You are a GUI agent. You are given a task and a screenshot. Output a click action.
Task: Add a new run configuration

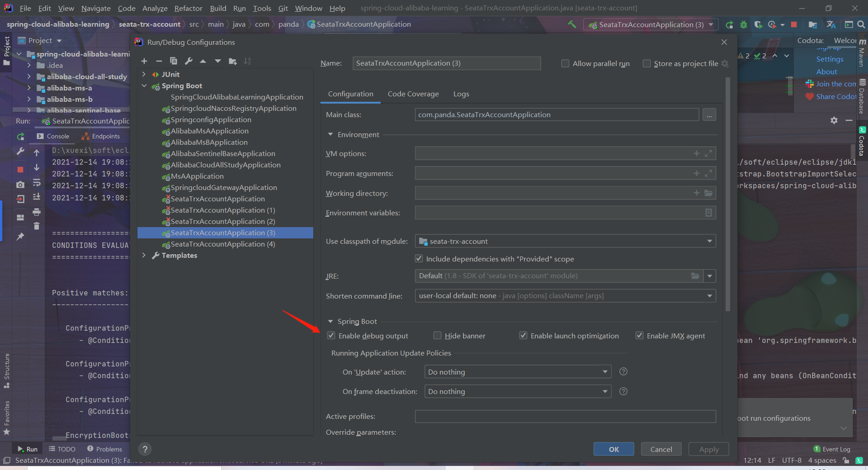tap(144, 61)
